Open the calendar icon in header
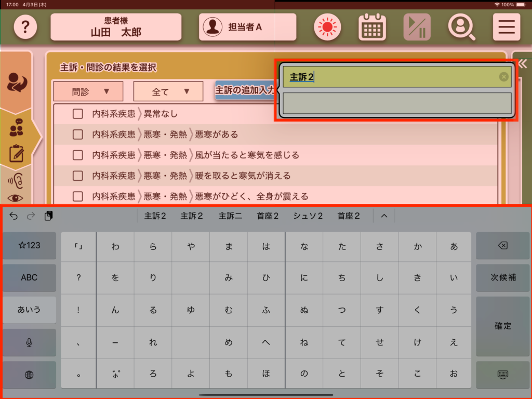The width and height of the screenshot is (532, 399). [372, 27]
